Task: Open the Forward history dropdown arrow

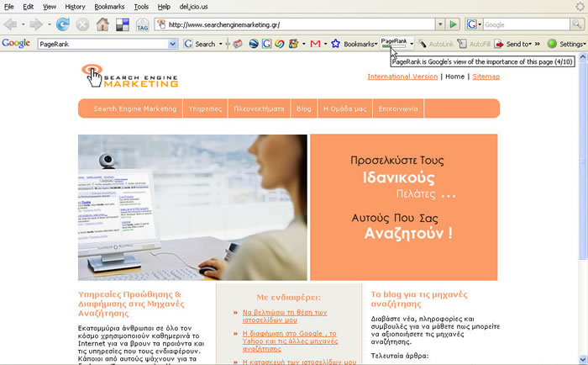Action: (49, 24)
